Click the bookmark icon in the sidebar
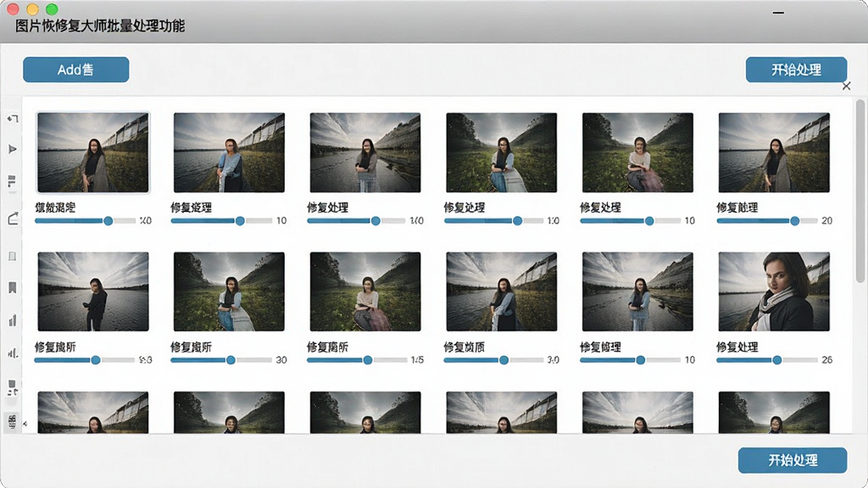The image size is (868, 488). [12, 288]
